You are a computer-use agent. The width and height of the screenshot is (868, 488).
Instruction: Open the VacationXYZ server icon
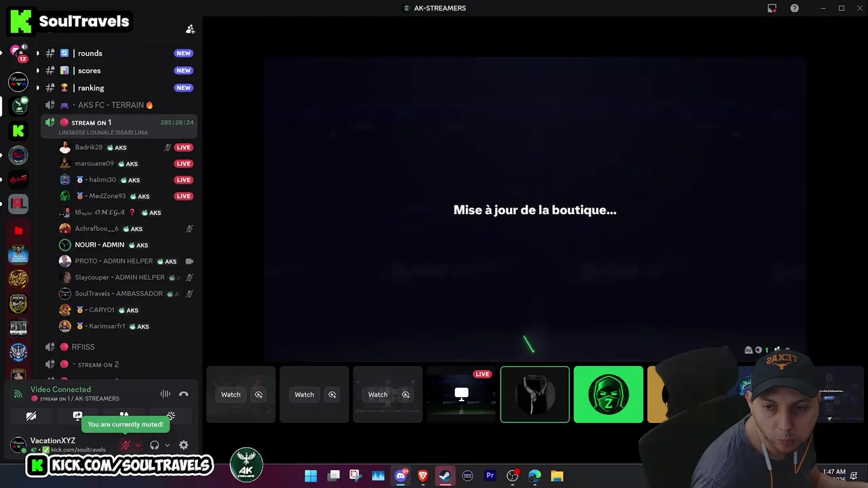point(18,81)
